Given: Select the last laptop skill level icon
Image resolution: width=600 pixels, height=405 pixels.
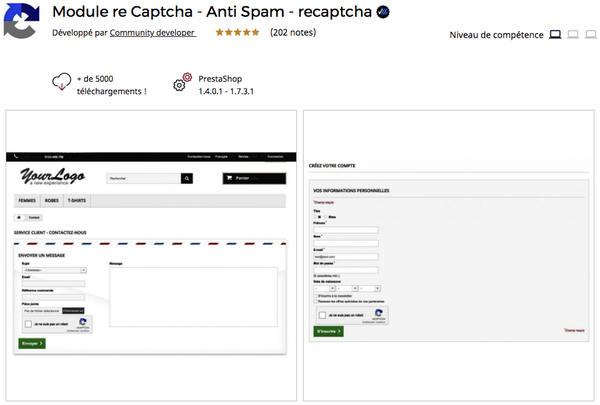Looking at the screenshot, I should pyautogui.click(x=590, y=35).
